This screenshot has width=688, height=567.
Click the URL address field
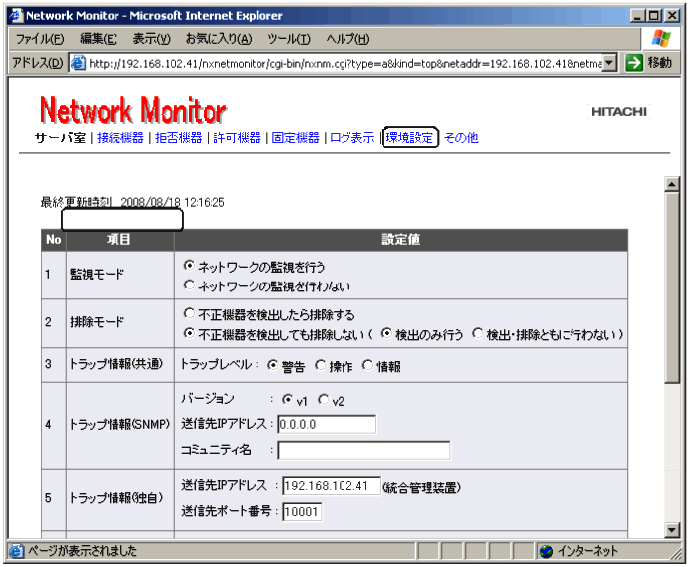point(344,64)
